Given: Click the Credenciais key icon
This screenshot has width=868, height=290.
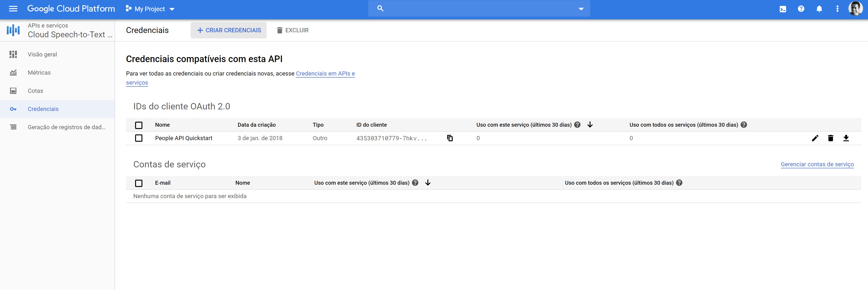Looking at the screenshot, I should pyautogui.click(x=13, y=109).
